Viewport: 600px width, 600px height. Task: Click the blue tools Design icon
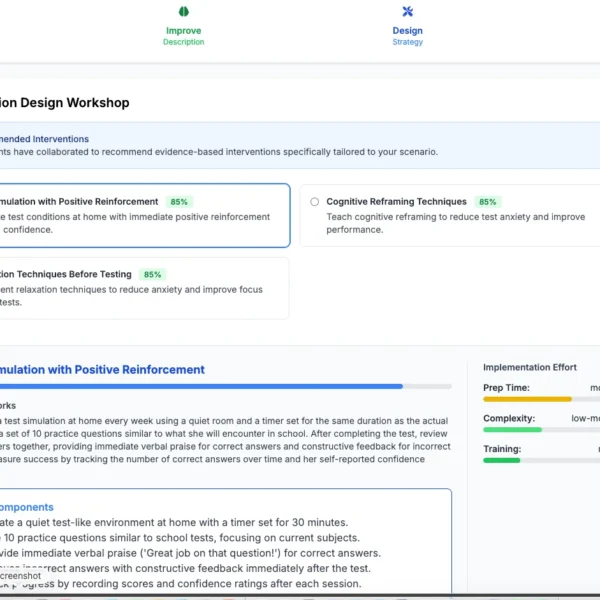pyautogui.click(x=408, y=11)
